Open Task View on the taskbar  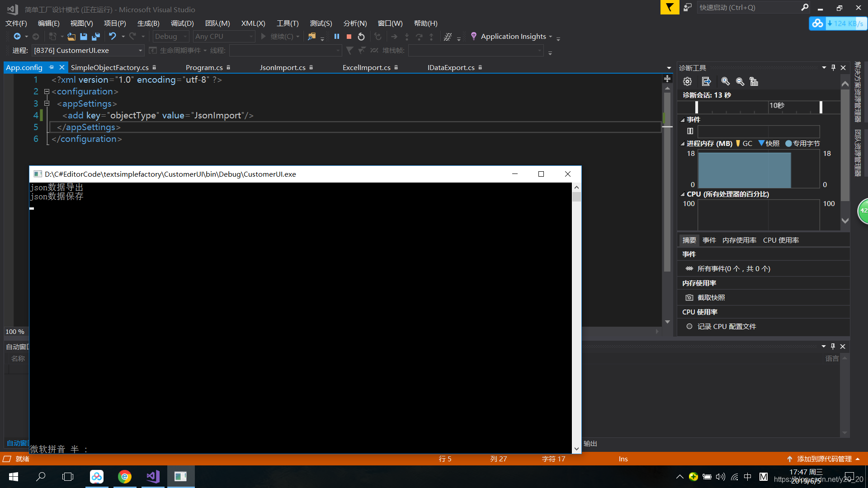(68, 476)
